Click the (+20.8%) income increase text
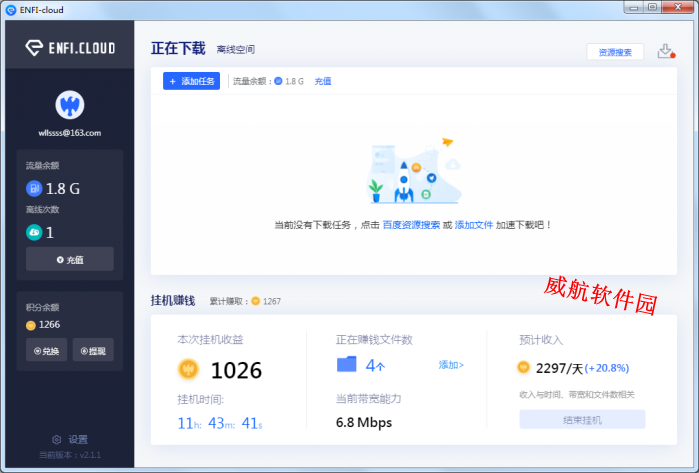This screenshot has height=473, width=699. point(607,368)
